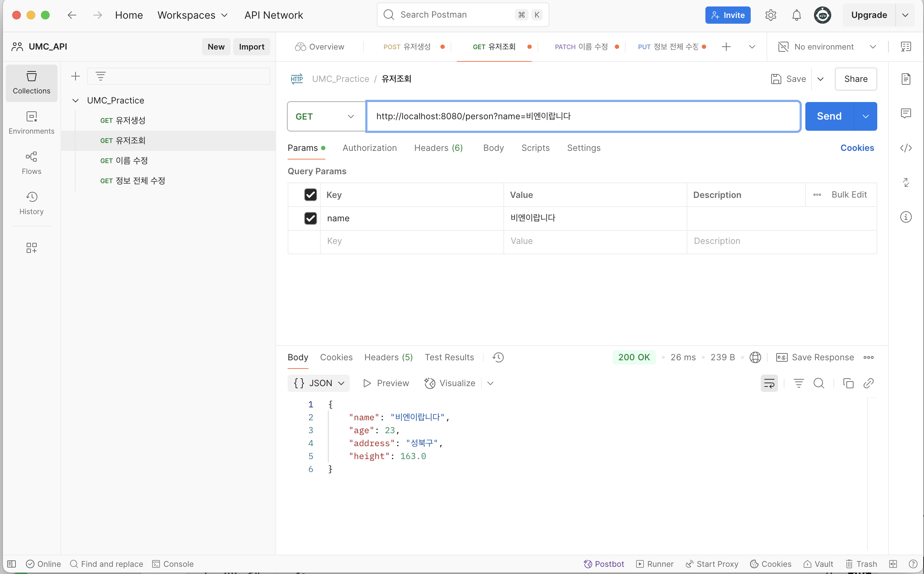Open the code snippet panel
The width and height of the screenshot is (924, 574).
pos(906,148)
